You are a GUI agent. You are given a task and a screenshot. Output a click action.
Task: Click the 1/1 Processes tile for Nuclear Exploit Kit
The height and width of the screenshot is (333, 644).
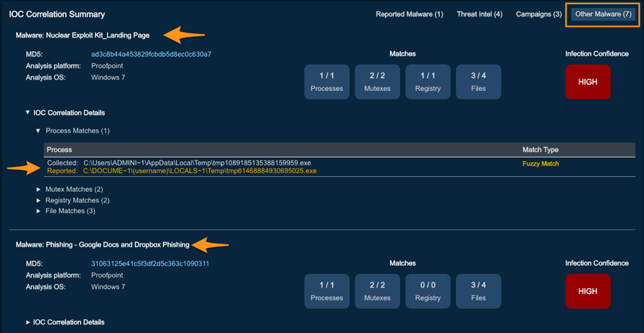pyautogui.click(x=327, y=82)
